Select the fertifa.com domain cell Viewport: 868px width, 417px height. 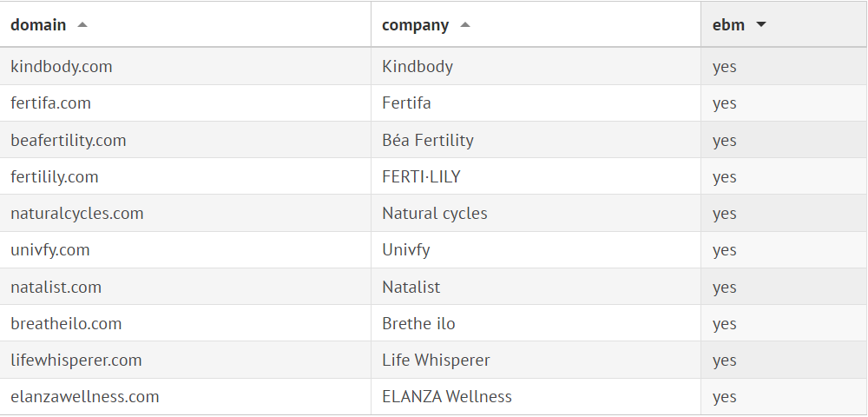coord(51,103)
